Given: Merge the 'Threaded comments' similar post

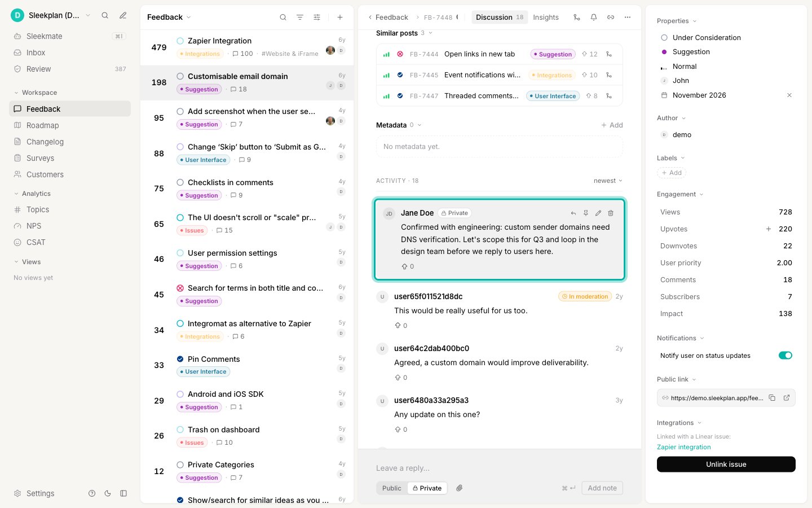Looking at the screenshot, I should pyautogui.click(x=609, y=96).
